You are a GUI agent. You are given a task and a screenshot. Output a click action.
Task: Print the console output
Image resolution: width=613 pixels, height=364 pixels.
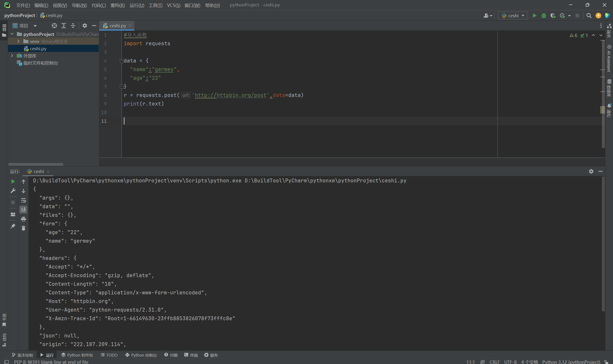[x=23, y=219]
